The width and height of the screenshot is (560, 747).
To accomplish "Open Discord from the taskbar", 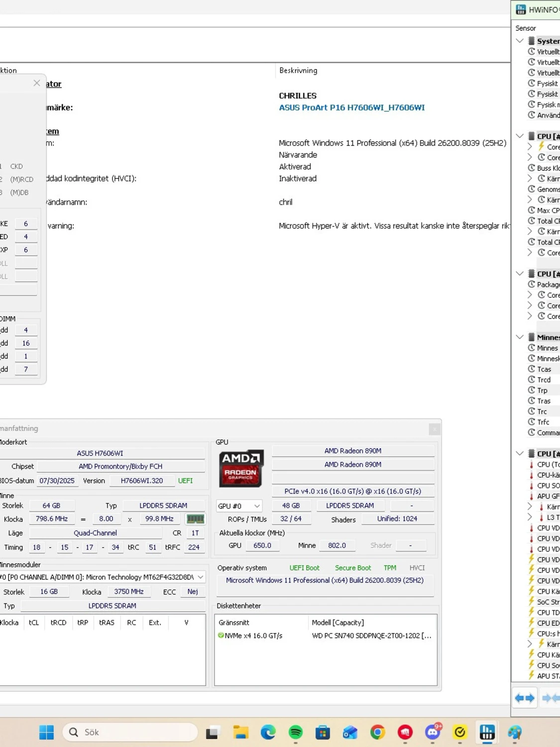I will pos(433,732).
